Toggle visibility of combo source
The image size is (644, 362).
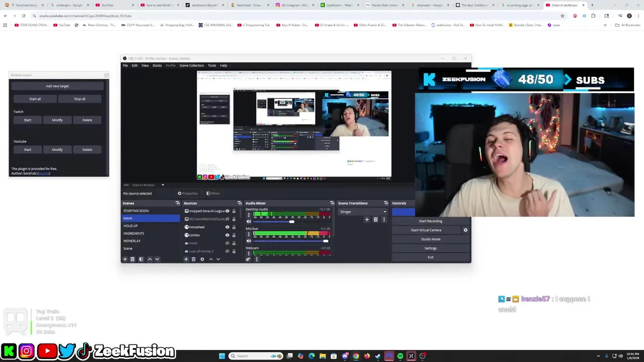[x=227, y=235]
